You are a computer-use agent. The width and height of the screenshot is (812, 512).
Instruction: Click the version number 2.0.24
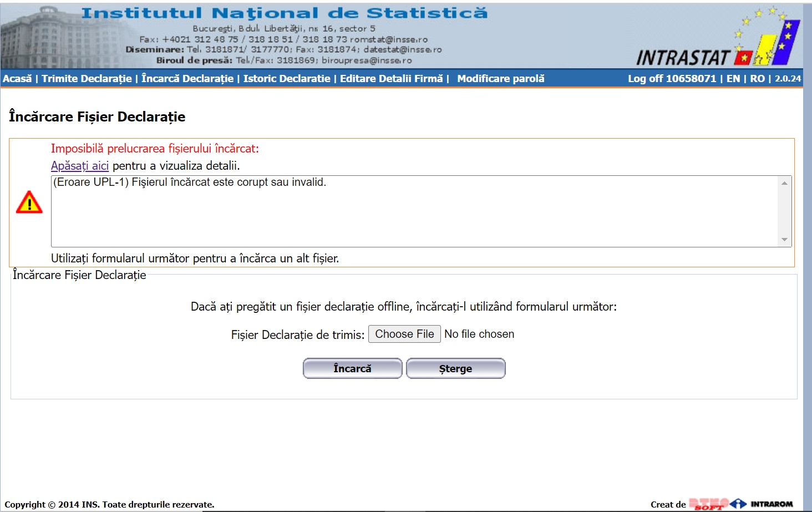(788, 78)
